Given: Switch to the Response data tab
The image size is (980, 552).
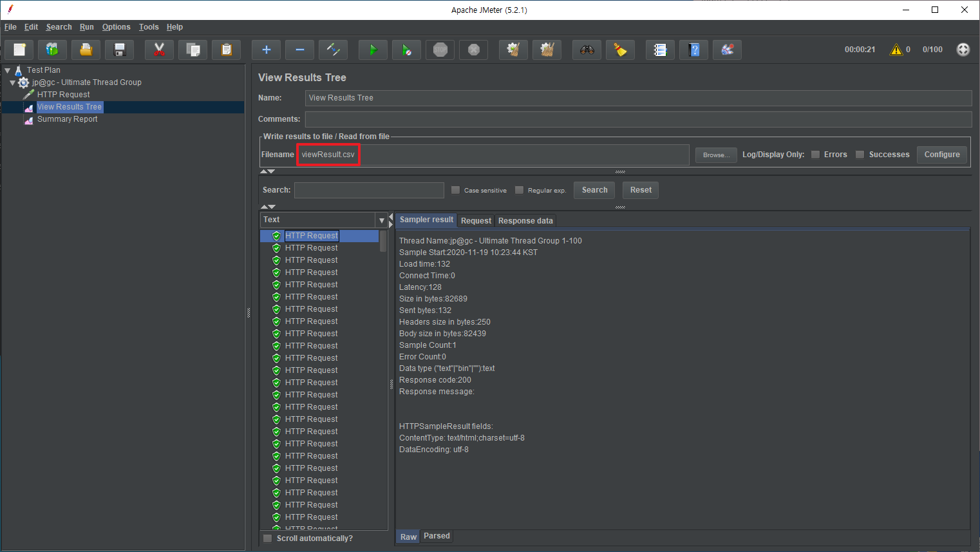Looking at the screenshot, I should click(x=525, y=220).
